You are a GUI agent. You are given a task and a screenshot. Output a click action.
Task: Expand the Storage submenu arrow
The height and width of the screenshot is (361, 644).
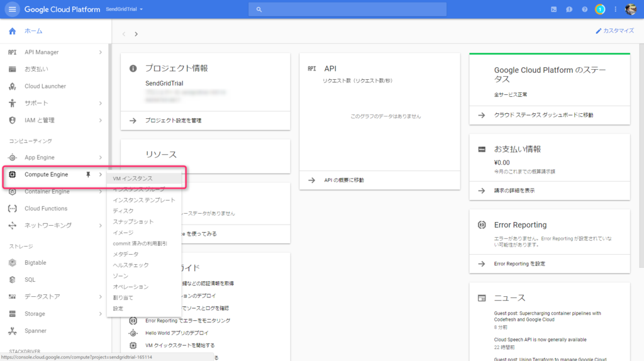coord(100,314)
